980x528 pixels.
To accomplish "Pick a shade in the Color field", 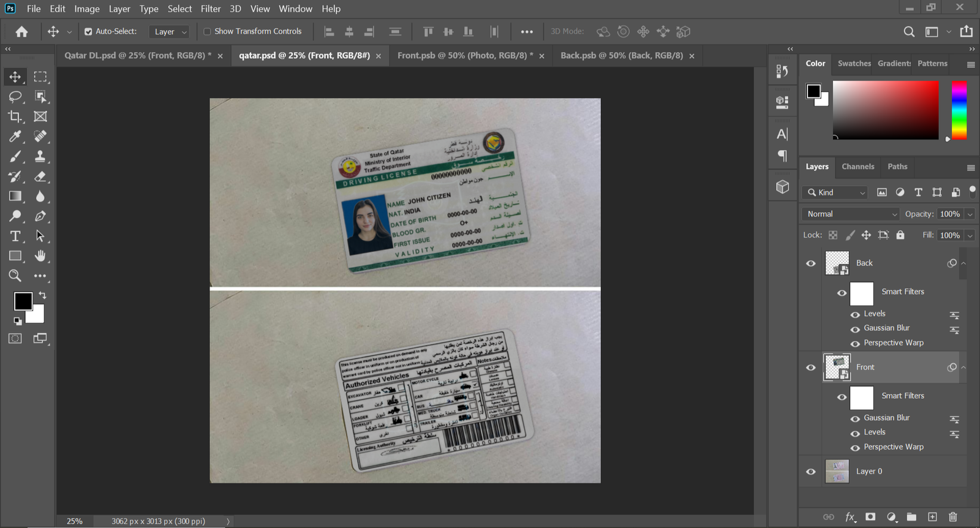I will [886, 110].
